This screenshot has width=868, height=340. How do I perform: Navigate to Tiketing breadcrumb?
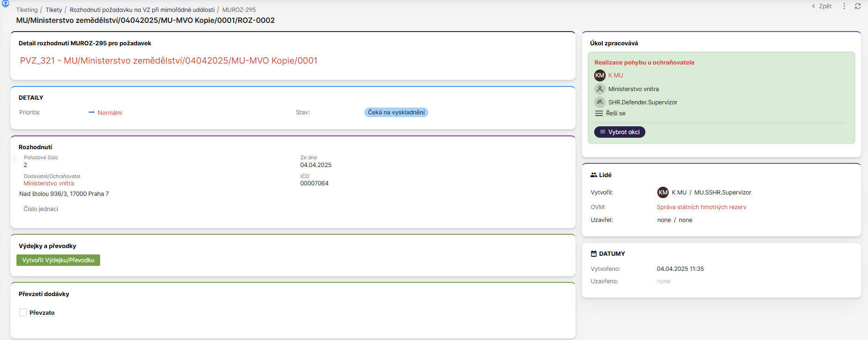pyautogui.click(x=27, y=10)
